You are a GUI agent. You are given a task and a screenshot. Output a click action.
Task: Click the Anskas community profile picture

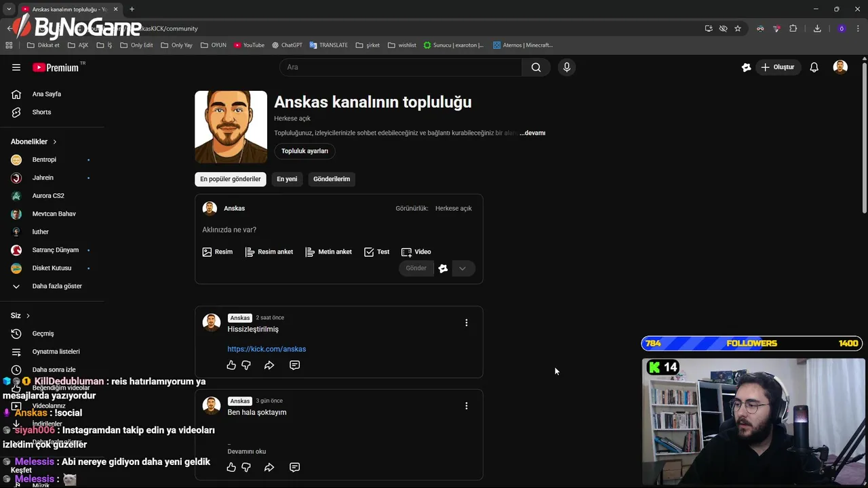coord(231,127)
